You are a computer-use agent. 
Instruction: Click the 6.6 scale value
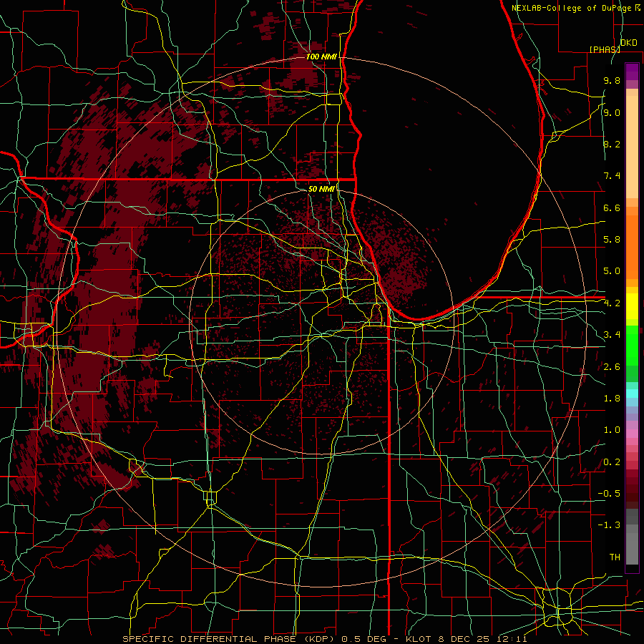pyautogui.click(x=612, y=208)
